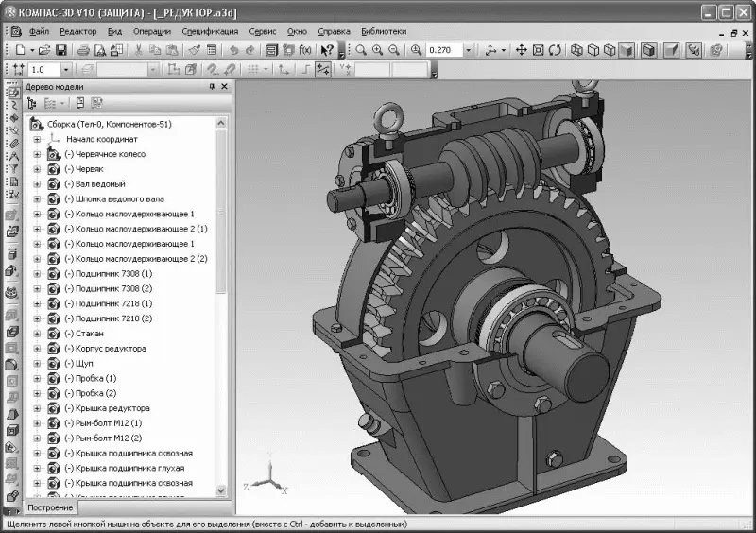Open the Файл menu

tap(39, 31)
